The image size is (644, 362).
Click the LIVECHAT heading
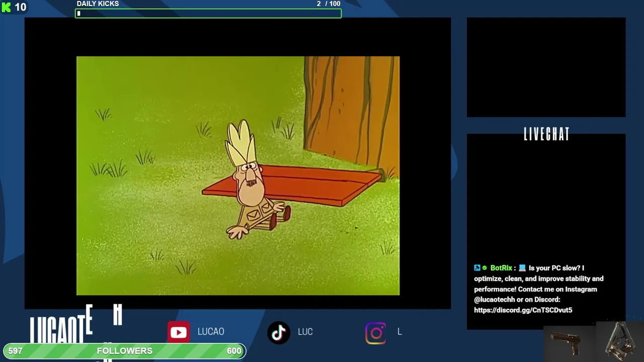pos(546,134)
